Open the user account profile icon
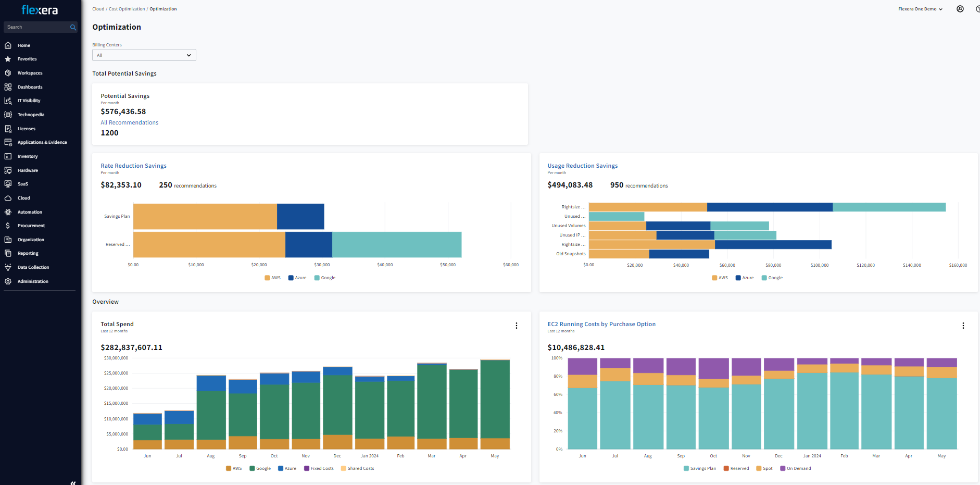Viewport: 980px width, 485px height. 960,9
